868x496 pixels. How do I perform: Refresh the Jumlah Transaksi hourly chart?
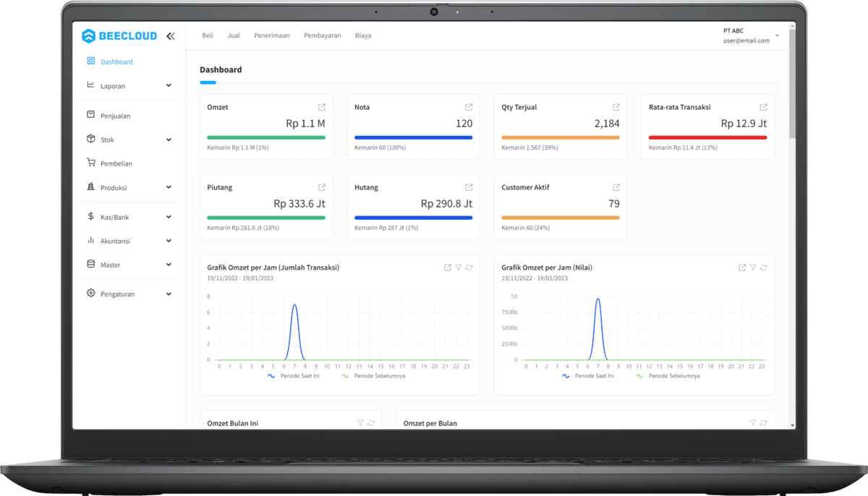tap(469, 268)
